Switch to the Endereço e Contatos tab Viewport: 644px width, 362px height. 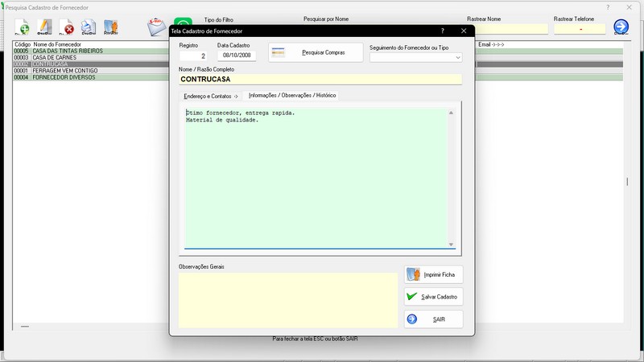211,96
